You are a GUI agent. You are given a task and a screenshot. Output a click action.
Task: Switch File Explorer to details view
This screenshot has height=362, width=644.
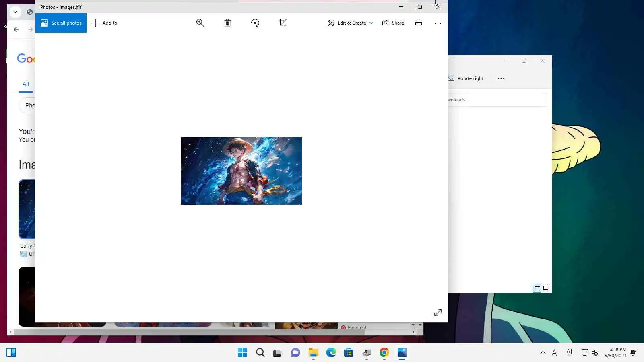click(537, 288)
